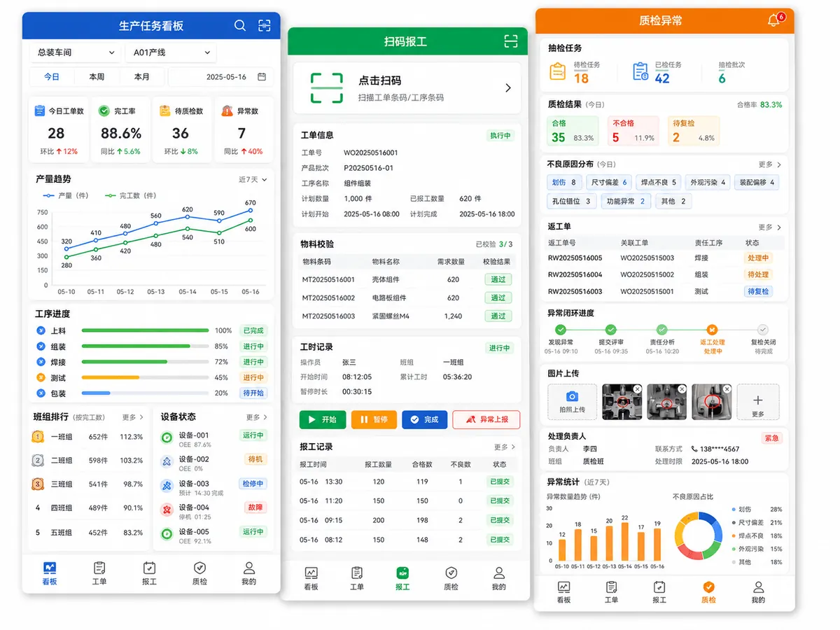Open 更多 in 不良原因分布 section
This screenshot has width=840, height=630.
pyautogui.click(x=770, y=164)
